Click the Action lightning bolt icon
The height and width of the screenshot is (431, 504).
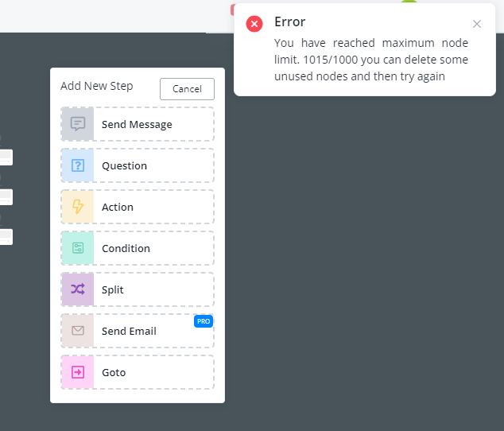click(78, 207)
